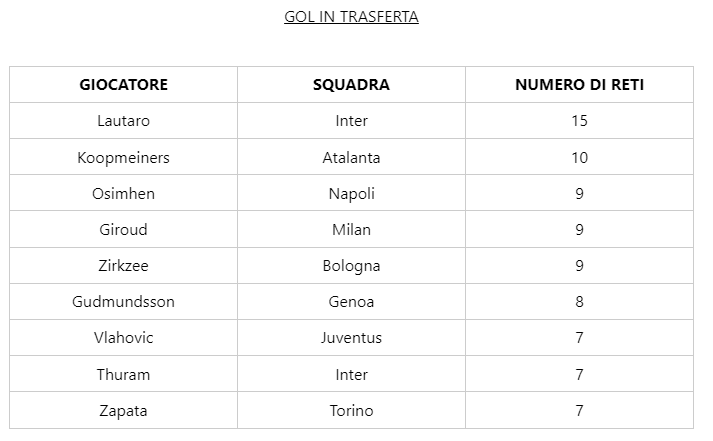The width and height of the screenshot is (713, 441).
Task: Click the Thuram player cell
Action: click(x=124, y=374)
